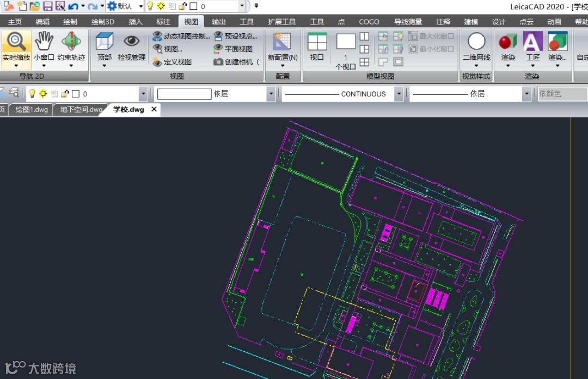The height and width of the screenshot is (379, 588).
Task: Open 预设视点 preset viewpoints
Action: pos(236,36)
